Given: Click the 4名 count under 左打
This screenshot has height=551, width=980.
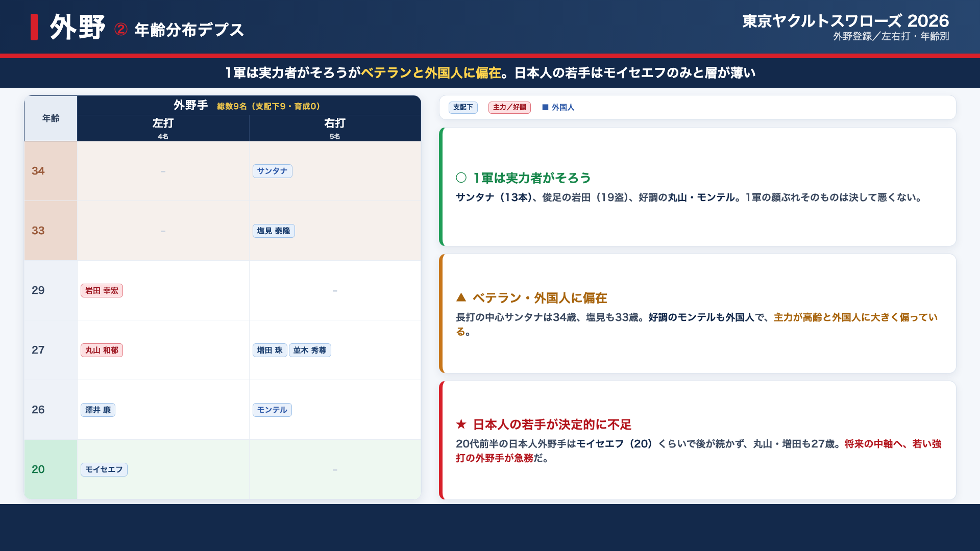Looking at the screenshot, I should (163, 136).
